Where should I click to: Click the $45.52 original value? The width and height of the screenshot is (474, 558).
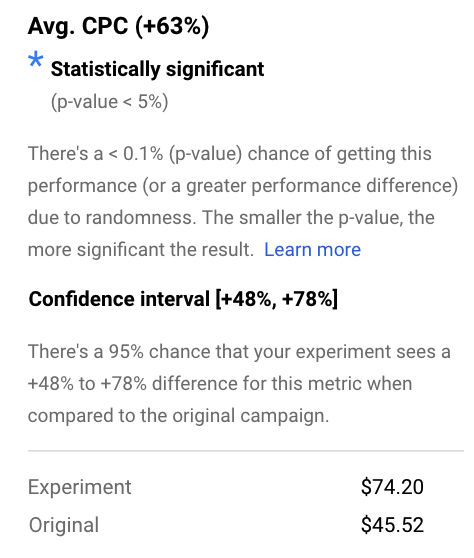(x=392, y=525)
